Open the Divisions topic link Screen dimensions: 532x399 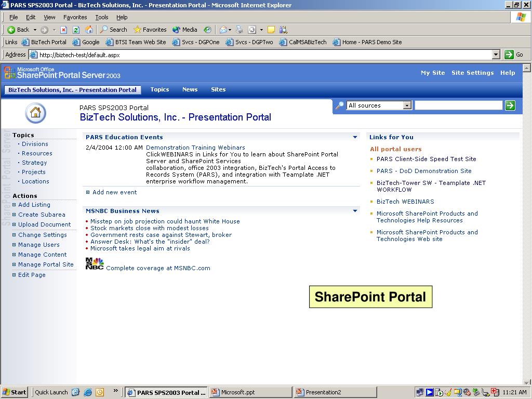35,144
